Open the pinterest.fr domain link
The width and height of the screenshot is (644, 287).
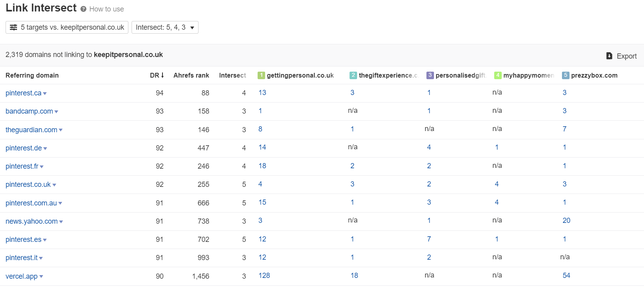tap(22, 166)
